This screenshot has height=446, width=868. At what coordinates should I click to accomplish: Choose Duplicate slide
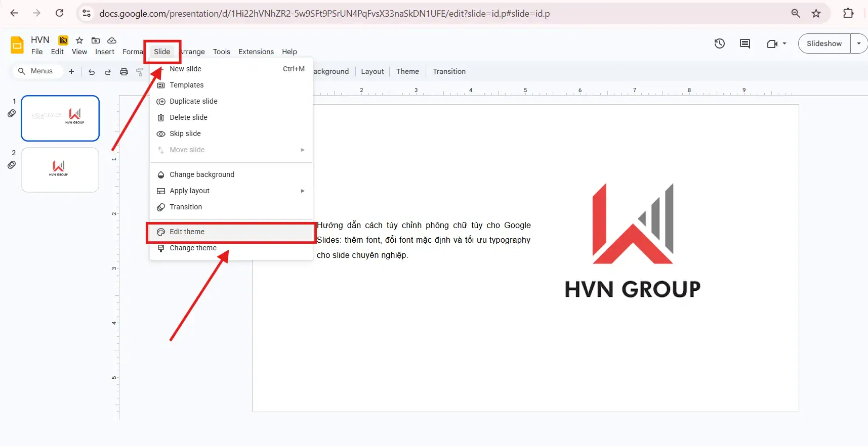231,101
